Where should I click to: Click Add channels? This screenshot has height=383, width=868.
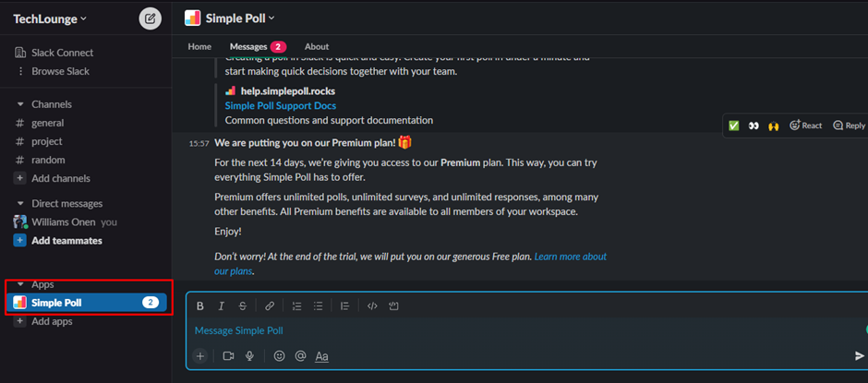pyautogui.click(x=61, y=178)
